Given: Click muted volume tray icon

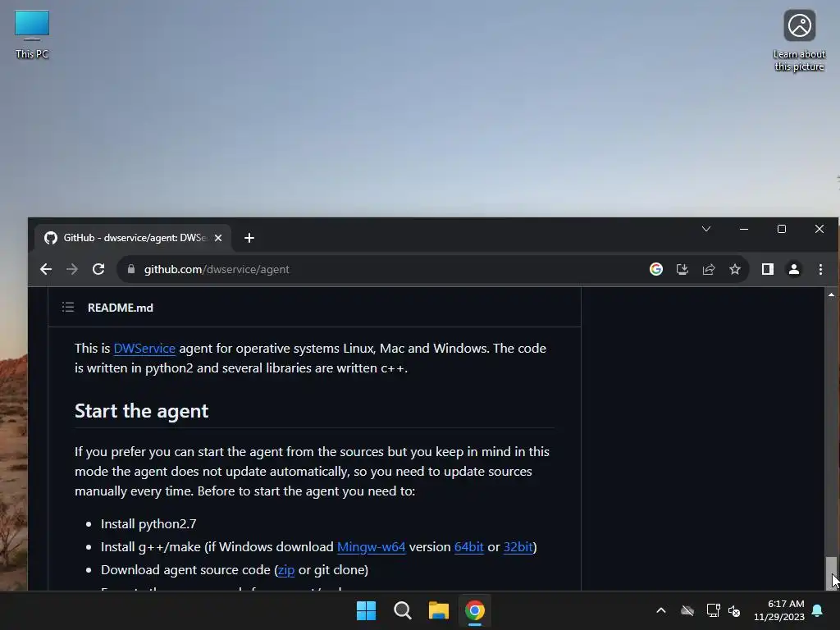Looking at the screenshot, I should pyautogui.click(x=734, y=610).
